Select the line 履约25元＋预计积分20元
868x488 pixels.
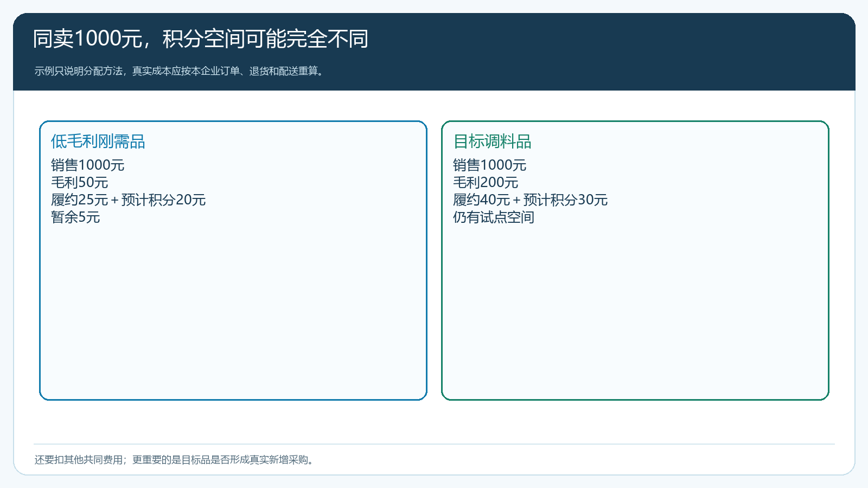pos(129,200)
